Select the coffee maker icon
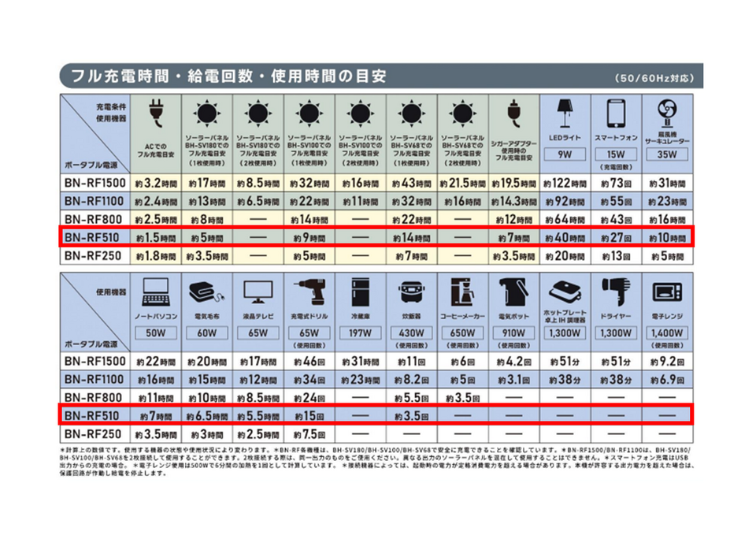The height and width of the screenshot is (535, 756). pyautogui.click(x=462, y=293)
